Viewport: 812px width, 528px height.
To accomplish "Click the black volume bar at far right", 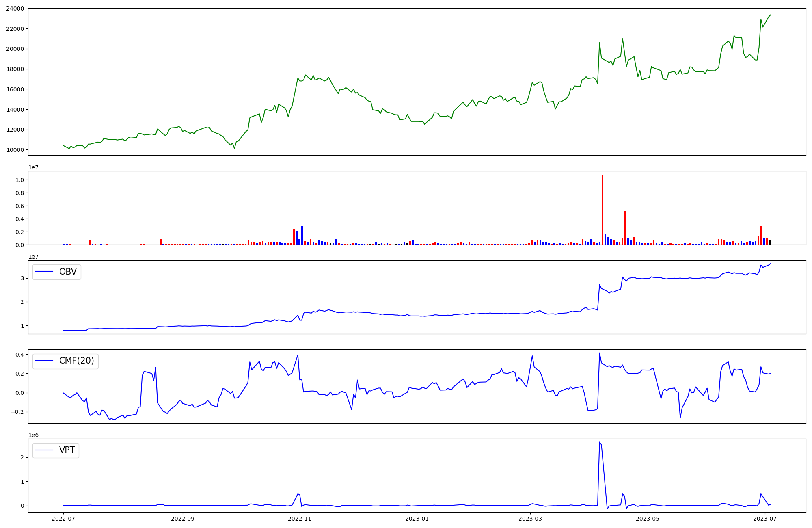I will [769, 242].
